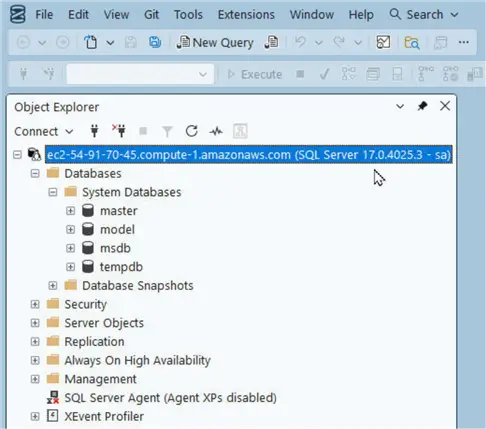Expand the tempdb database node

coord(70,267)
